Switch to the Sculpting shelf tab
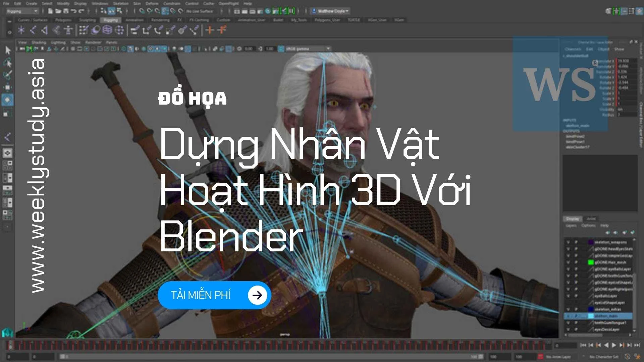 (x=87, y=20)
